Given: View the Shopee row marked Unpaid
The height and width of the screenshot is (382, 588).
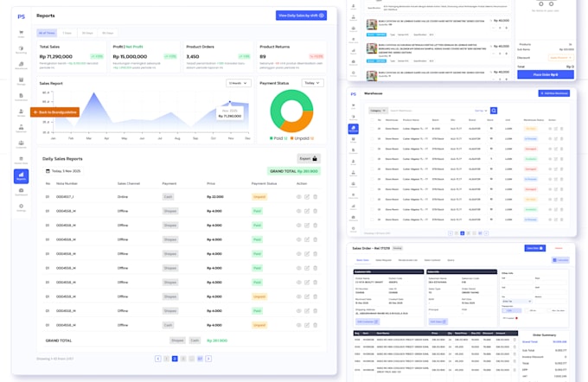Looking at the screenshot, I should coord(299,296).
